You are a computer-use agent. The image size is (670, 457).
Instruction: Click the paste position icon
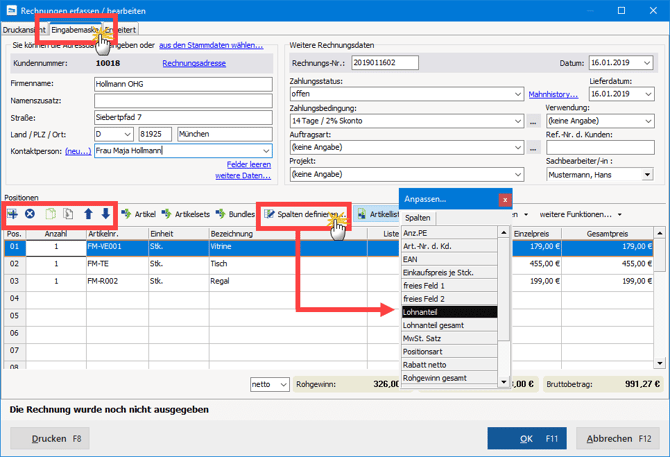click(x=68, y=214)
